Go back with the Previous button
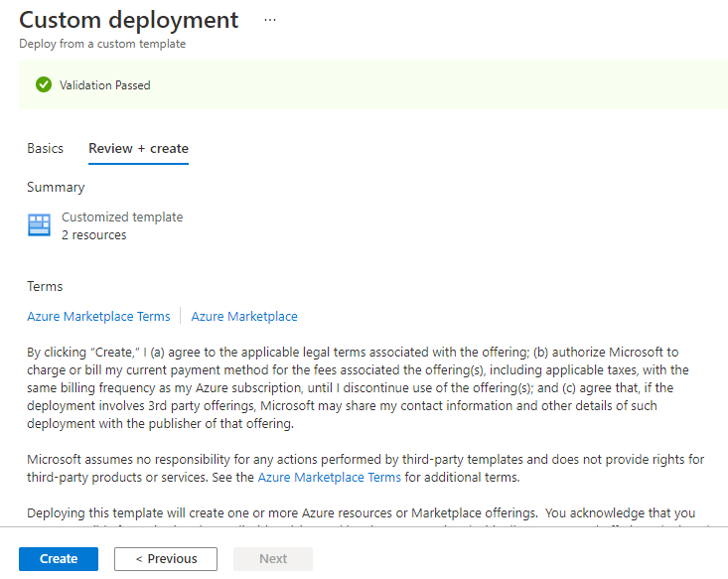Screen dimensions: 728x579 coord(165,559)
